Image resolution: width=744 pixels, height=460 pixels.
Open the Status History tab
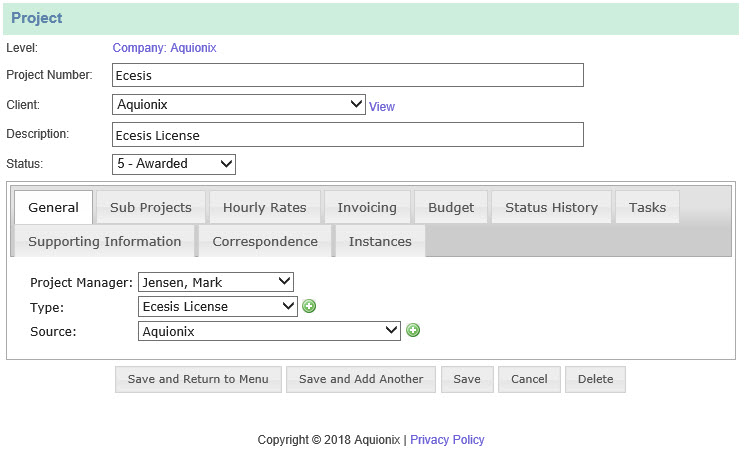[551, 207]
